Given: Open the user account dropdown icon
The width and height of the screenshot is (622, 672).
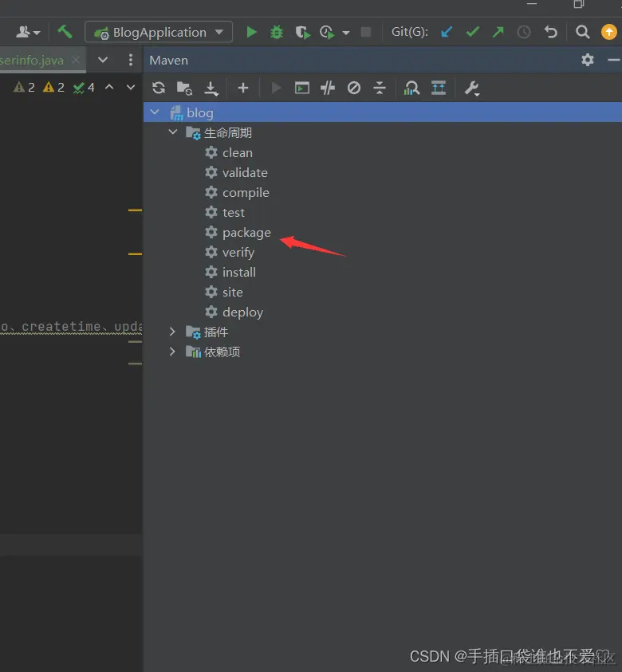Looking at the screenshot, I should click(x=28, y=32).
